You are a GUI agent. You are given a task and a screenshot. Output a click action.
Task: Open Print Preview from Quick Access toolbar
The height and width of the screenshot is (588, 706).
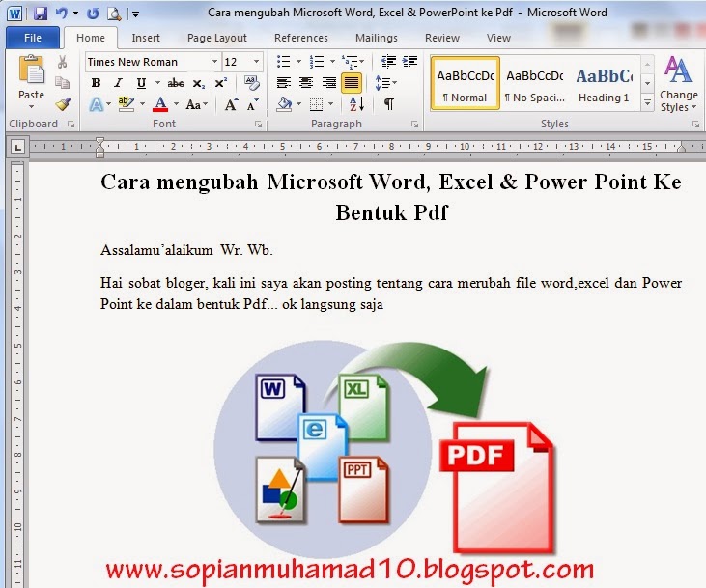tap(114, 14)
